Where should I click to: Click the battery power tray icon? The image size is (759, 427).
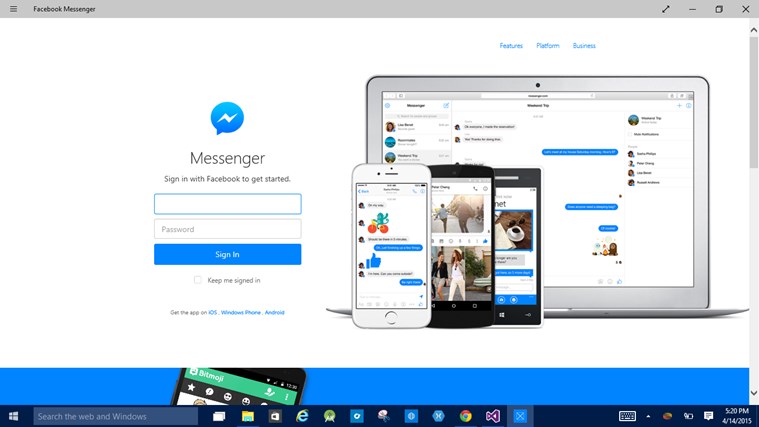click(688, 416)
